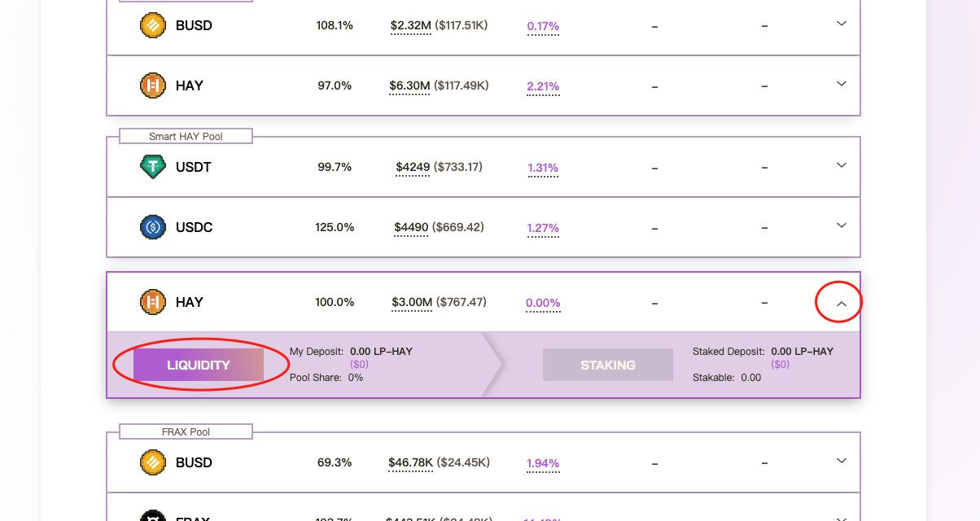The height and width of the screenshot is (521, 980).
Task: Click the 1.31% APR link for USDT
Action: (543, 169)
